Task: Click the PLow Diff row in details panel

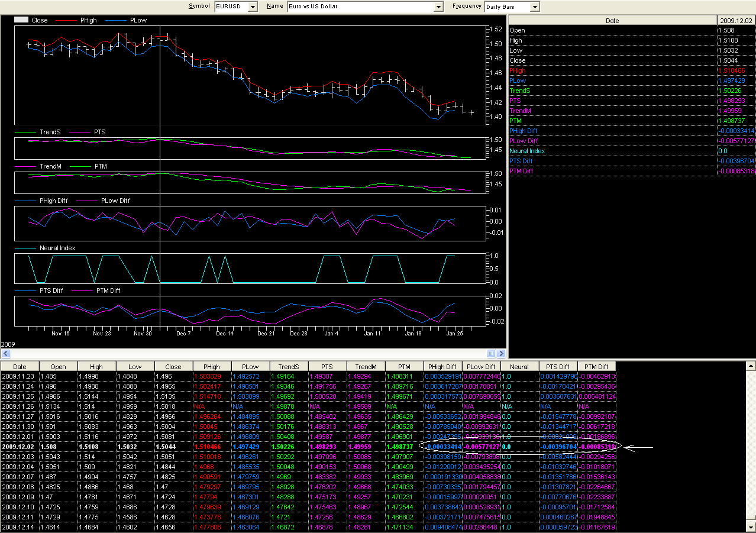Action: pyautogui.click(x=632, y=141)
